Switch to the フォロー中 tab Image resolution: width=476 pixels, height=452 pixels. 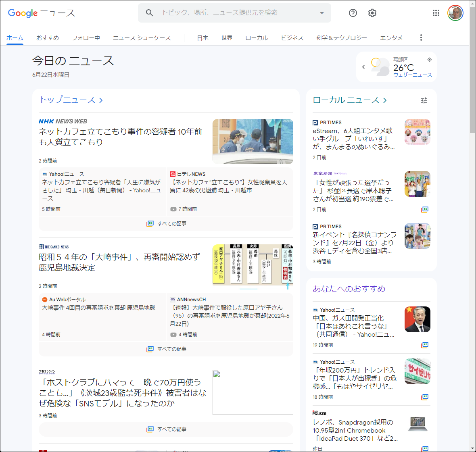(86, 38)
